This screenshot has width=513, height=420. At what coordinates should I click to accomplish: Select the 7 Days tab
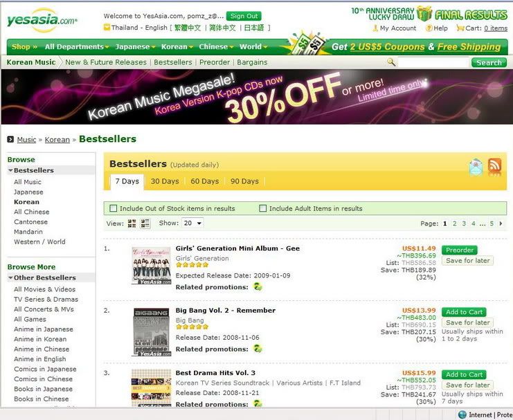(127, 181)
